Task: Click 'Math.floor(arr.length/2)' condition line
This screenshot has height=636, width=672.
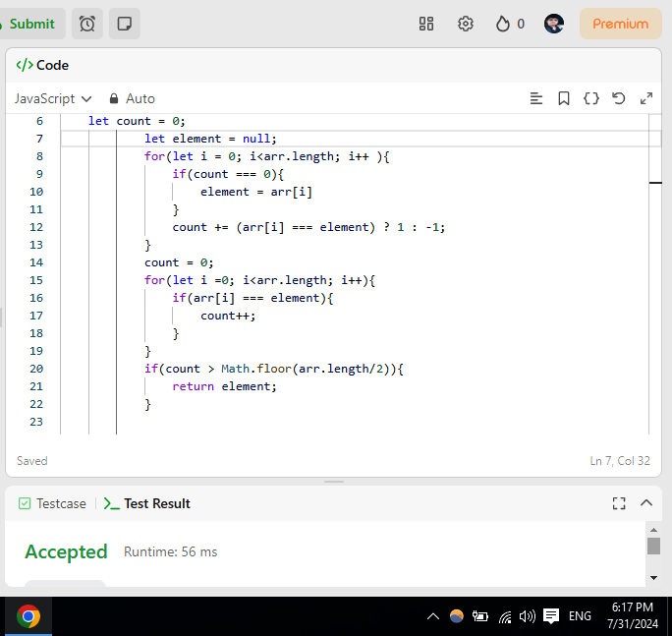Action: pyautogui.click(x=274, y=369)
